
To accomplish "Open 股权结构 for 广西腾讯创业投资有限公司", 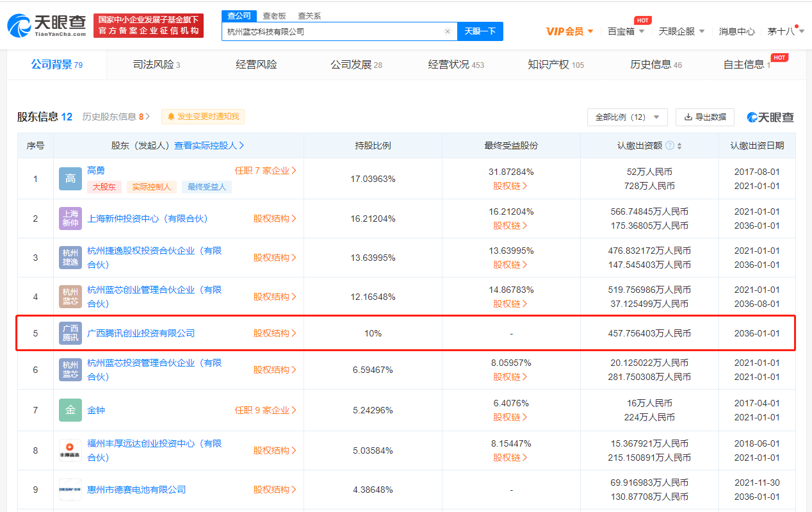I will 275,333.
